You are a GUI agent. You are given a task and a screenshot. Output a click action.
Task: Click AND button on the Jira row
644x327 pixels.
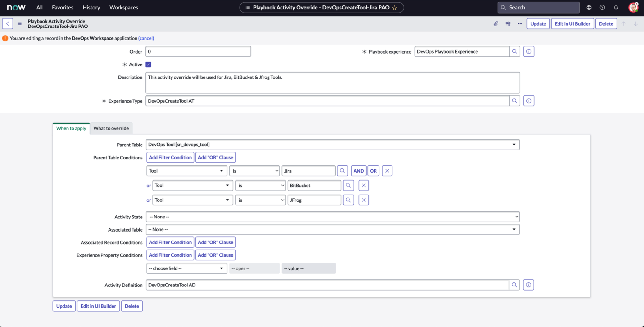(x=358, y=171)
